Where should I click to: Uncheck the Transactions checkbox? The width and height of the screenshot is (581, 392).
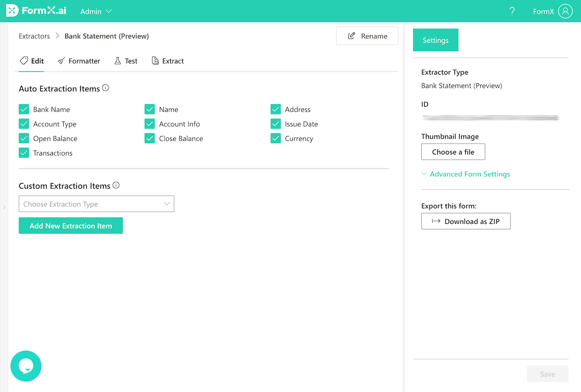click(x=24, y=152)
